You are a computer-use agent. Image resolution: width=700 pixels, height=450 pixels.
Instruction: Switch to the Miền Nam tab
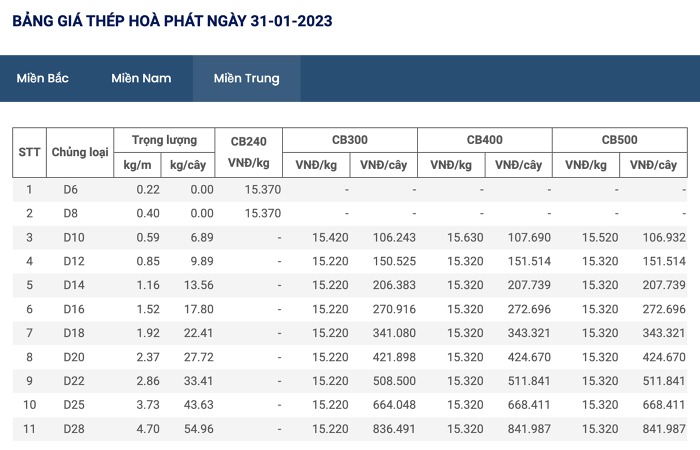point(141,78)
